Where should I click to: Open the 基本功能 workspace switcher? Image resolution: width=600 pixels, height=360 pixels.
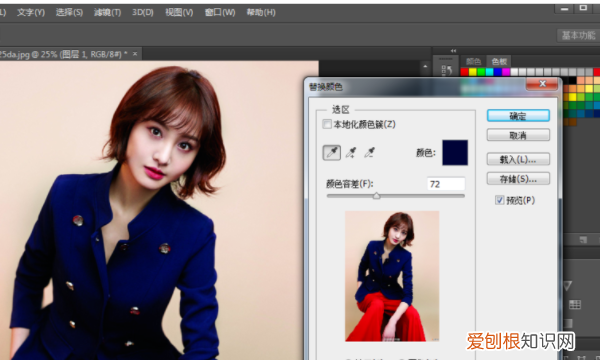pyautogui.click(x=578, y=36)
